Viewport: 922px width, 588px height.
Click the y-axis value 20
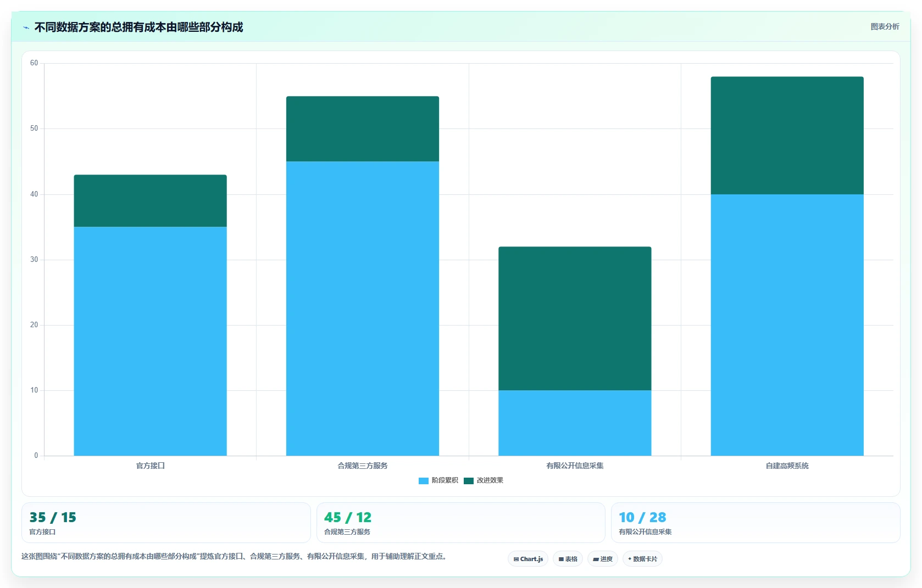pos(34,325)
